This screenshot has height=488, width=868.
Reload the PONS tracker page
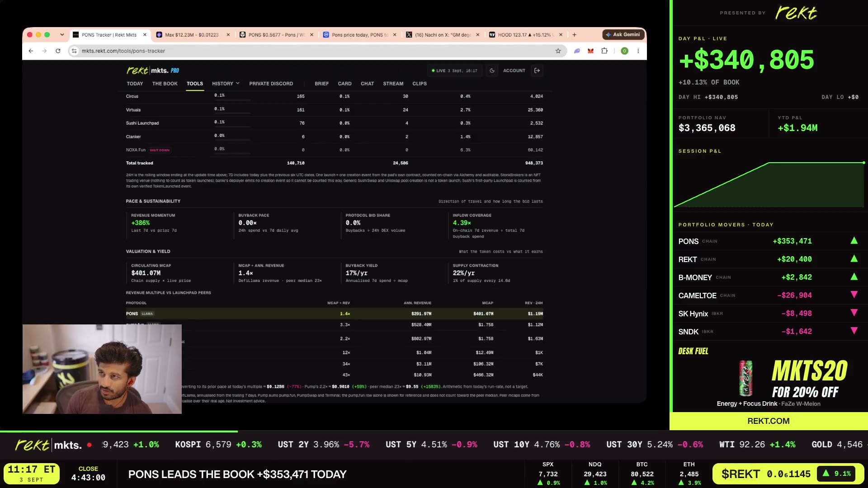pyautogui.click(x=58, y=51)
